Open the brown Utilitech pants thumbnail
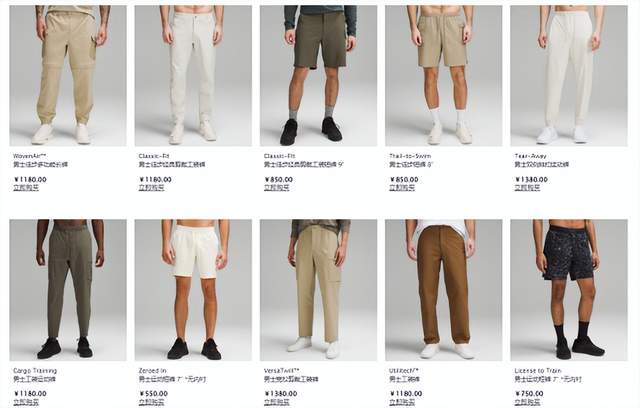640x408 pixels. point(444,290)
